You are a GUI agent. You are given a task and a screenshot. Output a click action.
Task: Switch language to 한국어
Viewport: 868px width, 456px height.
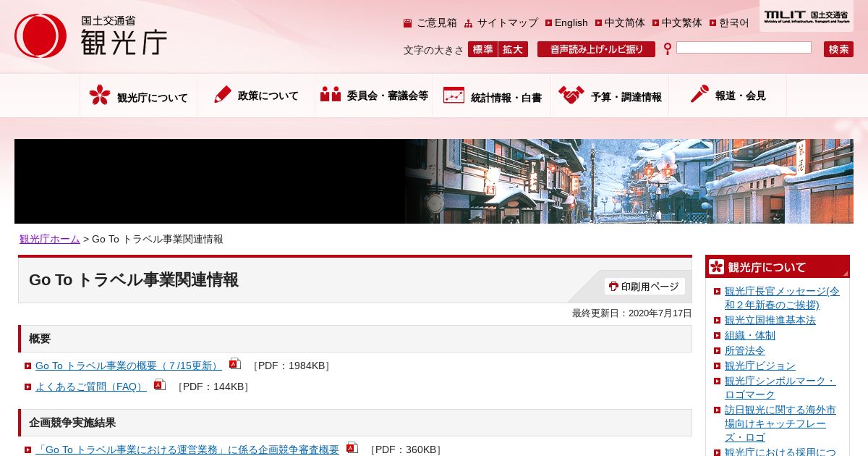[734, 23]
